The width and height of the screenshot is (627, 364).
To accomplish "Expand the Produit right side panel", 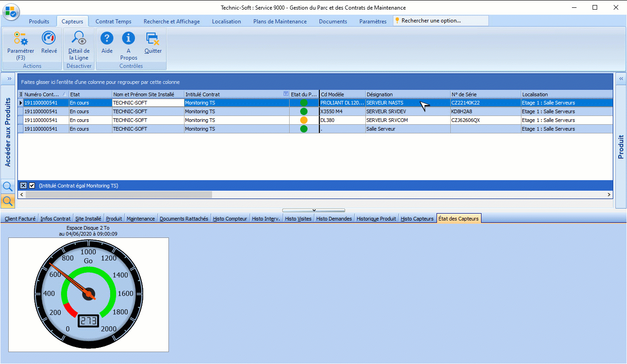I will [x=621, y=79].
